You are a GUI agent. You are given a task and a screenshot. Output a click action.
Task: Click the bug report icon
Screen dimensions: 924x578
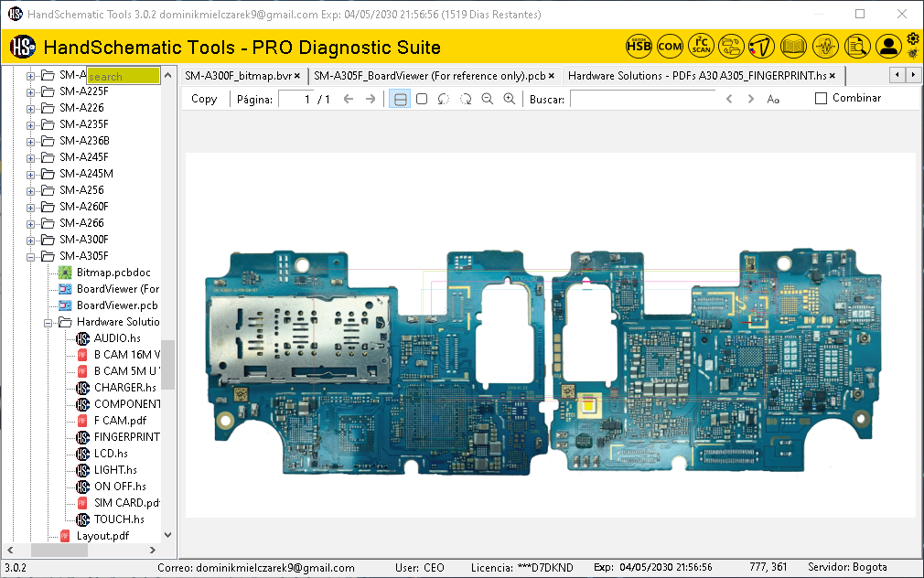point(913,54)
